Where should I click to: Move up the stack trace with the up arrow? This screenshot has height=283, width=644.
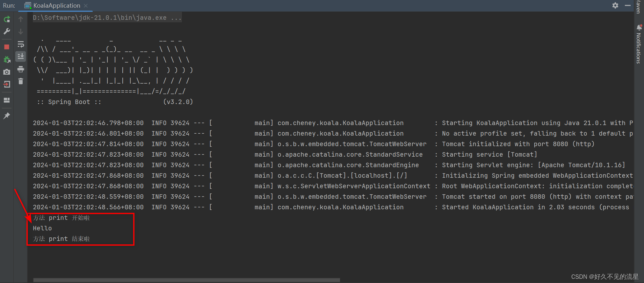(21, 19)
